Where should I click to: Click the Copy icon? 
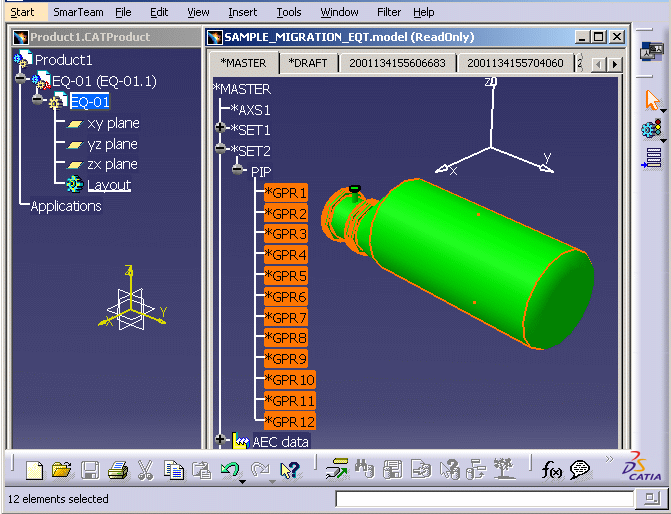tap(174, 470)
